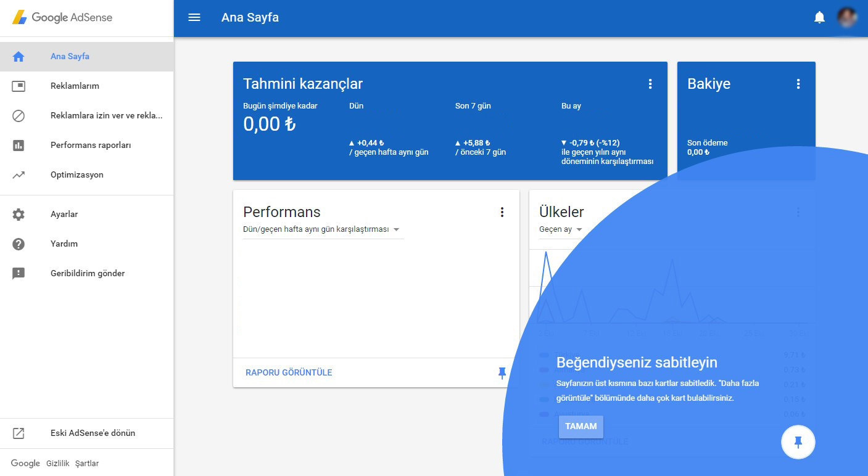
Task: Click the Ana Sayfa home icon
Action: [19, 57]
